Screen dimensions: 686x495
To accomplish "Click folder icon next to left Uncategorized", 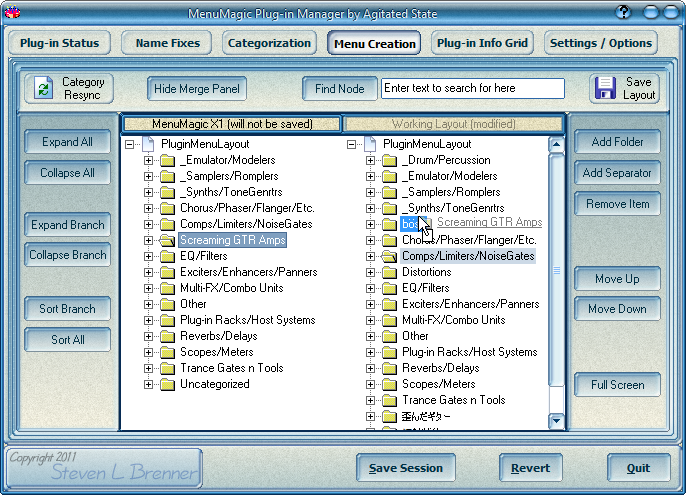I will (x=167, y=384).
